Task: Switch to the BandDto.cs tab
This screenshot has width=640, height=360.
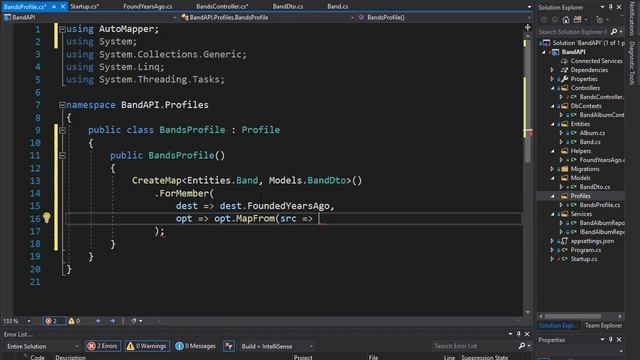Action: click(x=288, y=7)
